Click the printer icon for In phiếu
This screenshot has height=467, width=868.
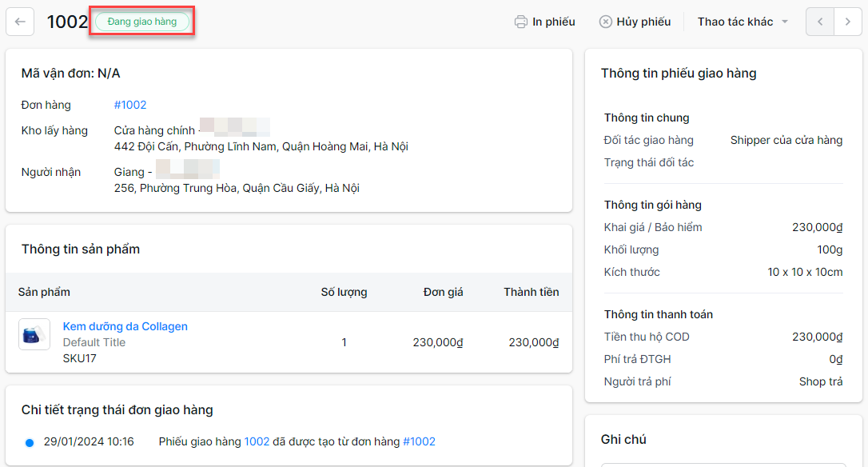pos(521,22)
